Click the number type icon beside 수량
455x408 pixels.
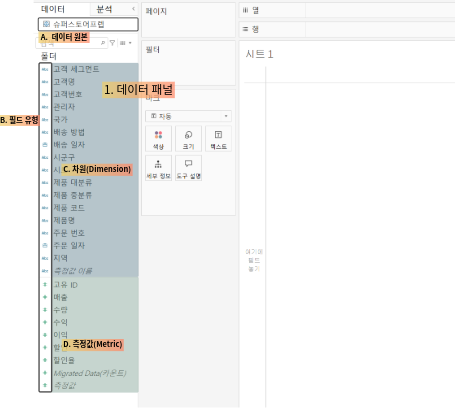pos(45,310)
